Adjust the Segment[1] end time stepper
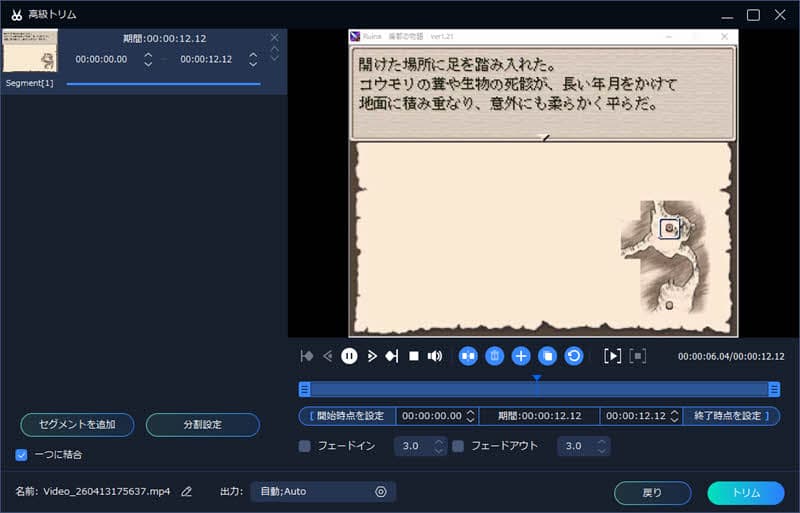Image resolution: width=800 pixels, height=513 pixels. 253,59
